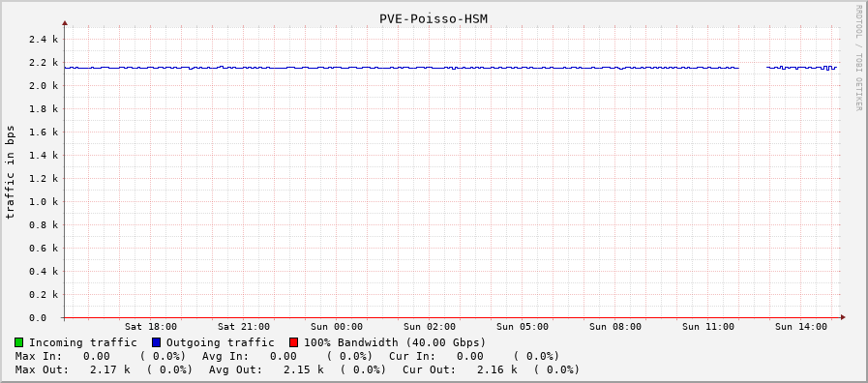Image resolution: width=868 pixels, height=383 pixels.
Task: Click the Sun 05:00 time label
Action: [x=524, y=327]
